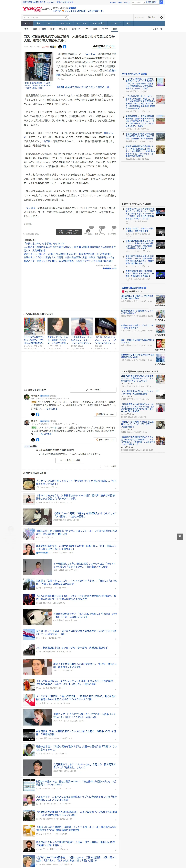Screen dimensions: 186x868
Task: Share 中井彰人's comment on X
Action: point(33,414)
